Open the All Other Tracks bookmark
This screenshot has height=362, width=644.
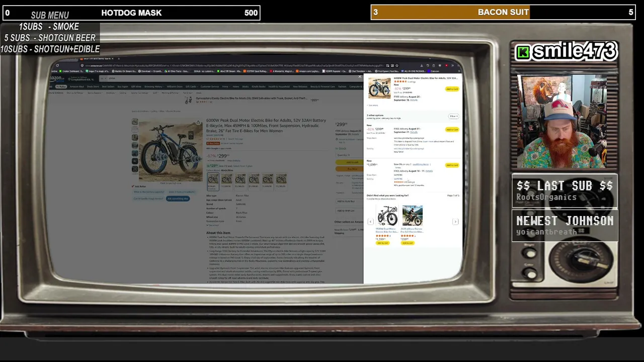coord(177,71)
